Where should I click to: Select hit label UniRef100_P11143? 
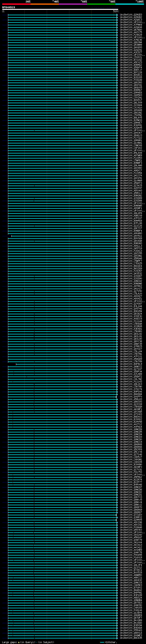pos(131,382)
